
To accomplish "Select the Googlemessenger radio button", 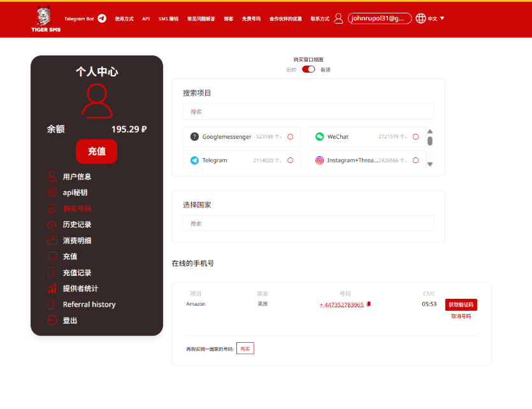I will 291,137.
